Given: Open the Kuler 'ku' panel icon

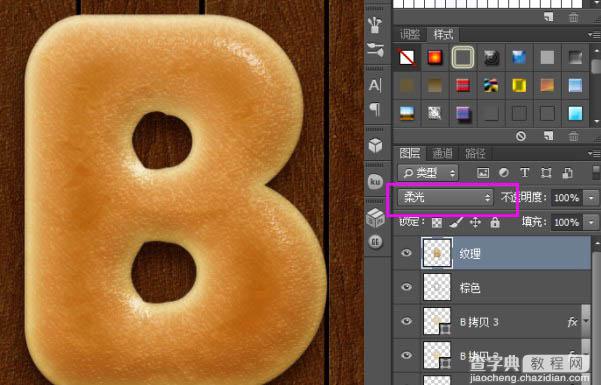Looking at the screenshot, I should point(375,181).
